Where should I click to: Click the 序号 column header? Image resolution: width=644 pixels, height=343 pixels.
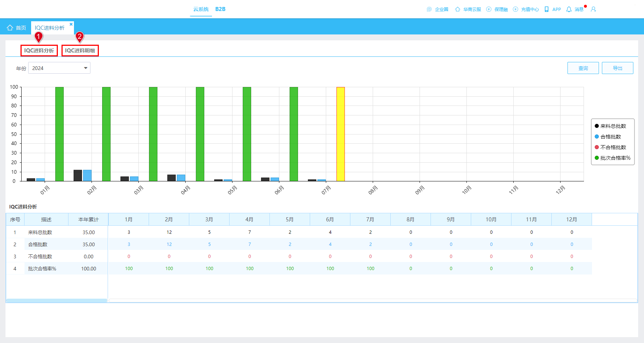point(15,220)
